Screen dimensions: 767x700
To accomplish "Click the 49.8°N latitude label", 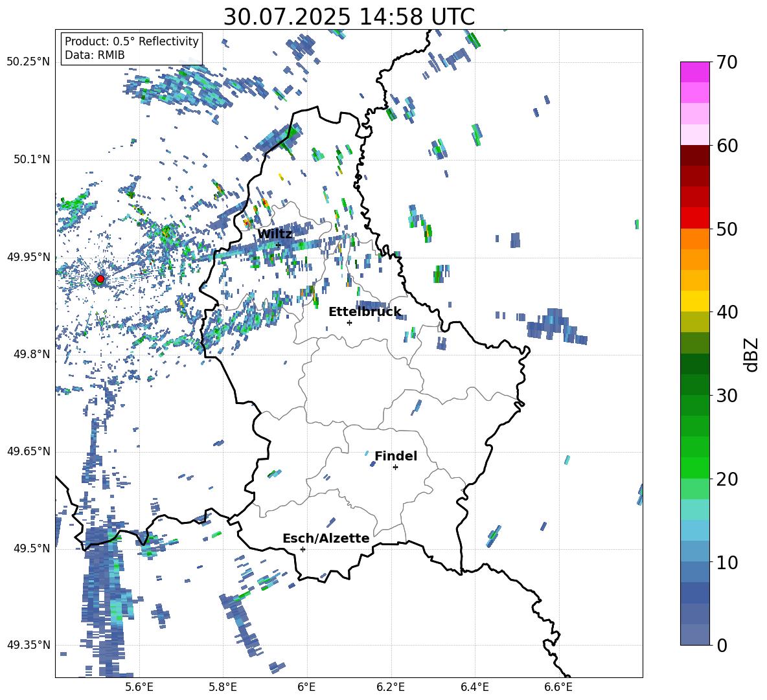I will pos(32,354).
